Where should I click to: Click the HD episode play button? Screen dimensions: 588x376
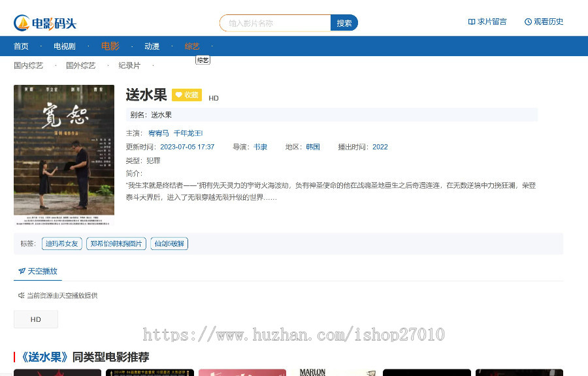click(36, 319)
